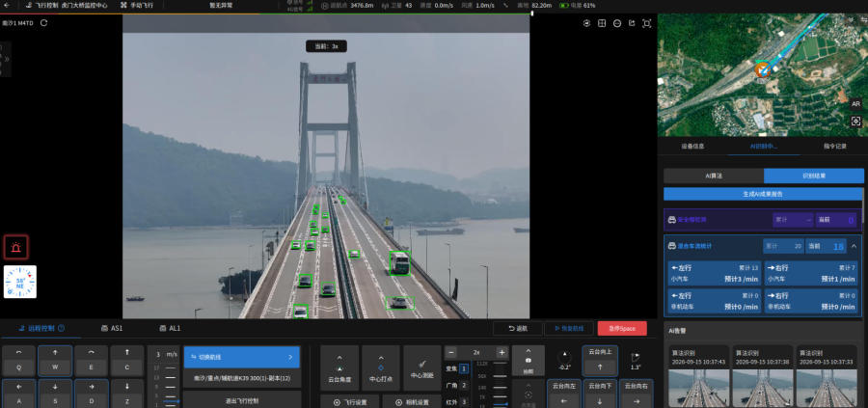Open the 设备信息 device info tab
Image resolution: width=868 pixels, height=408 pixels.
(692, 147)
